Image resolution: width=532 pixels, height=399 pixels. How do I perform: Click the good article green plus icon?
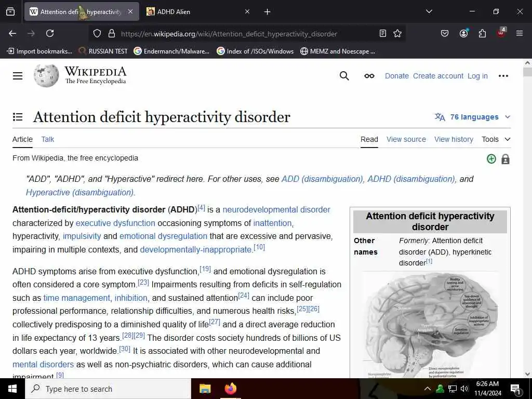pyautogui.click(x=491, y=159)
